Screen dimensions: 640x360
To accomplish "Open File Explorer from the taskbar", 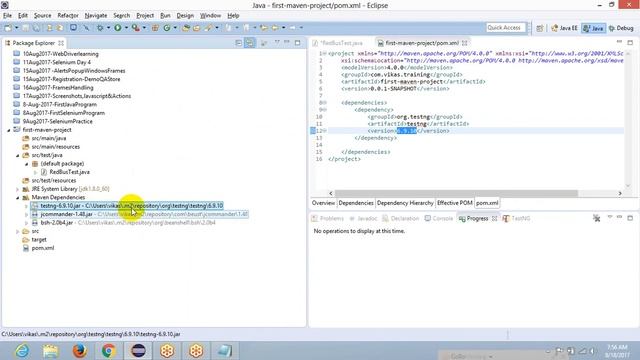I will [51, 351].
